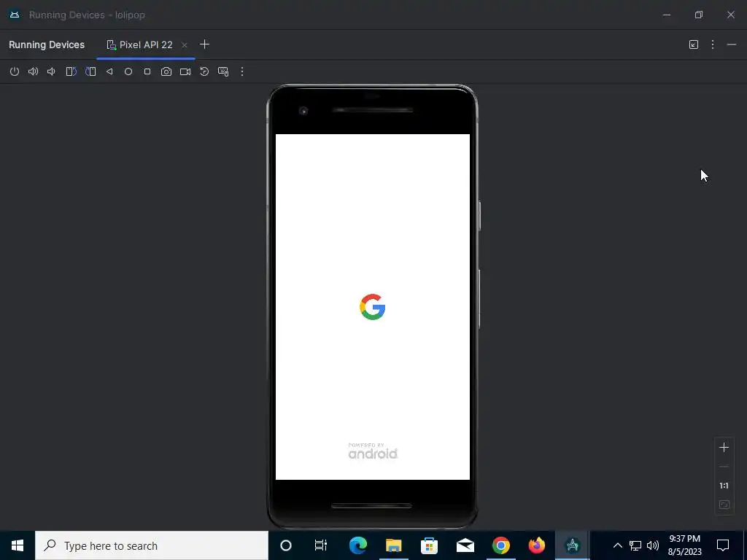
Task: Open Firefox from taskbar
Action: click(536, 545)
